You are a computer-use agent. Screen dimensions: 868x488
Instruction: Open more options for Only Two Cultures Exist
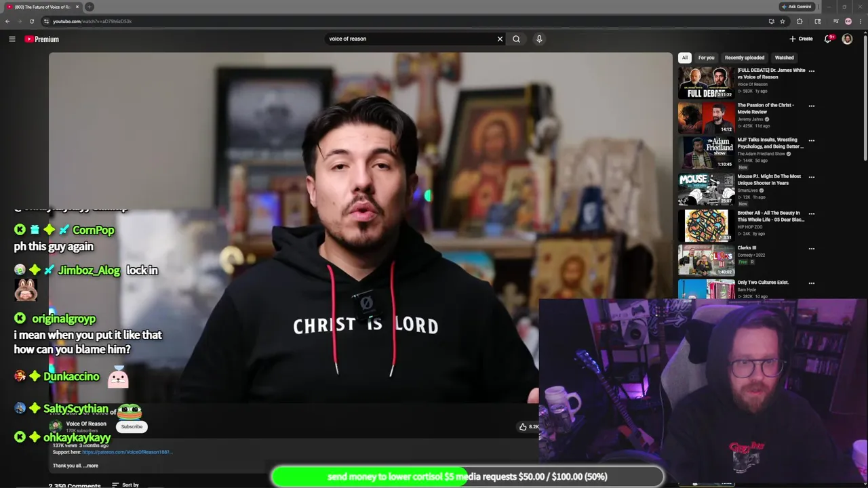click(811, 283)
